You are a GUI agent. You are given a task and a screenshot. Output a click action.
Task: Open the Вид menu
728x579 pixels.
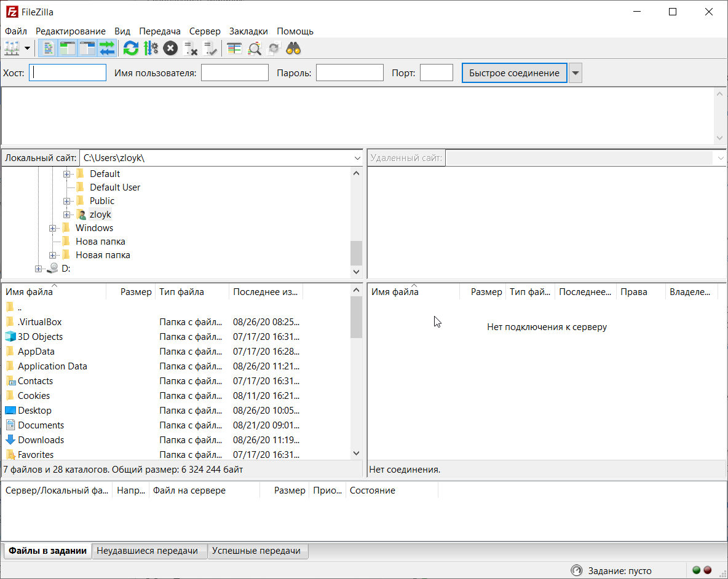[x=122, y=31]
